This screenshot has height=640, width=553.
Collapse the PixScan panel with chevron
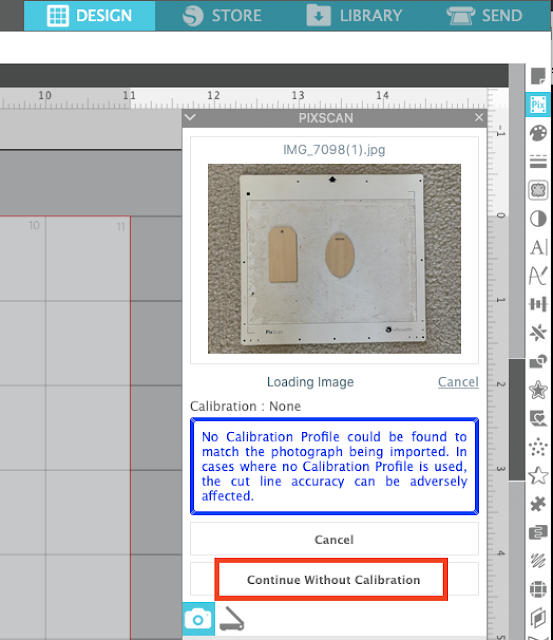190,118
